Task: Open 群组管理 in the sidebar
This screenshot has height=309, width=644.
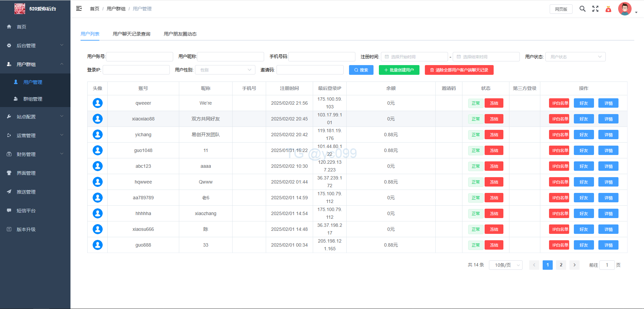Action: [33, 99]
